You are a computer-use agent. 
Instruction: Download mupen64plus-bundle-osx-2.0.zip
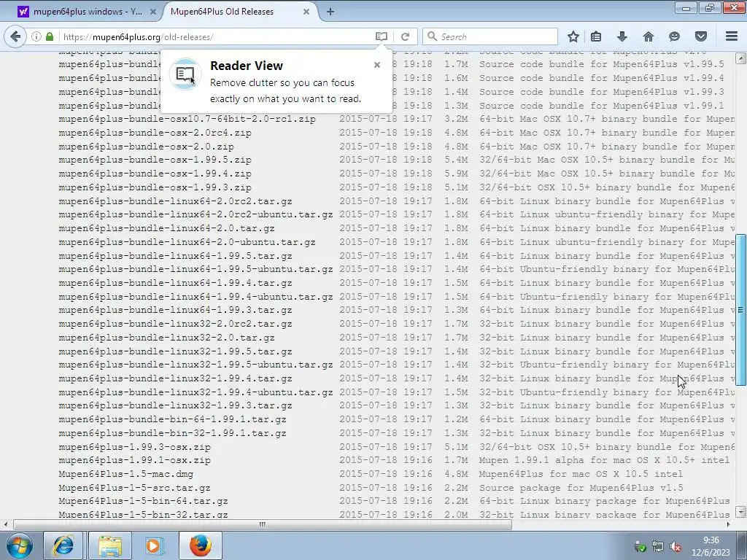click(x=146, y=147)
